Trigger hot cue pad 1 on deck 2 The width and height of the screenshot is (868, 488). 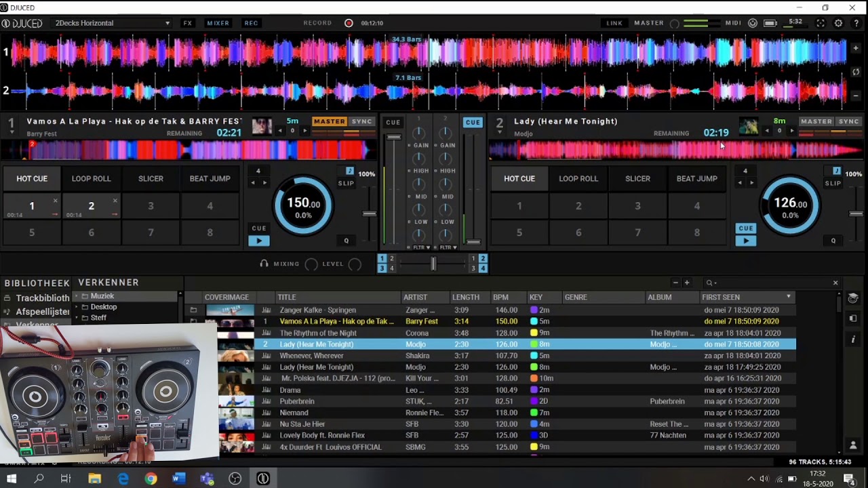pyautogui.click(x=519, y=206)
